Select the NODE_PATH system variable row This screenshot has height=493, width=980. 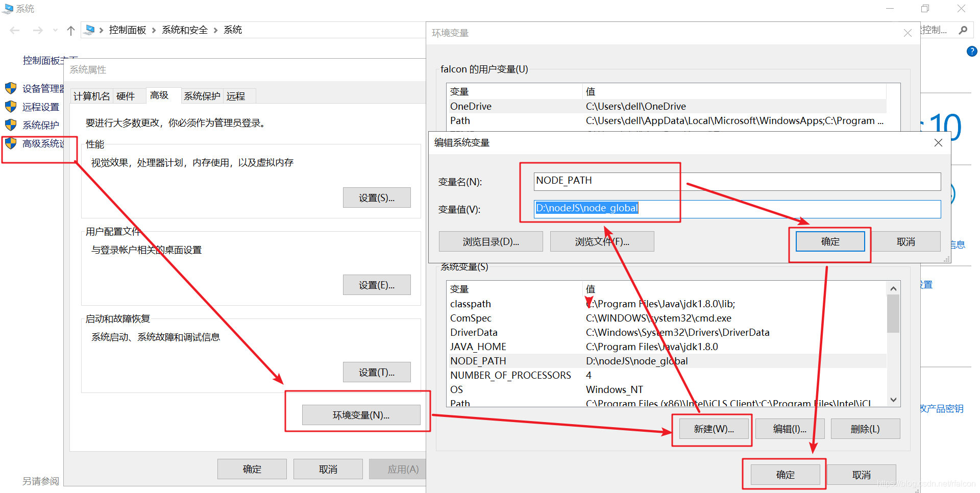(x=668, y=361)
